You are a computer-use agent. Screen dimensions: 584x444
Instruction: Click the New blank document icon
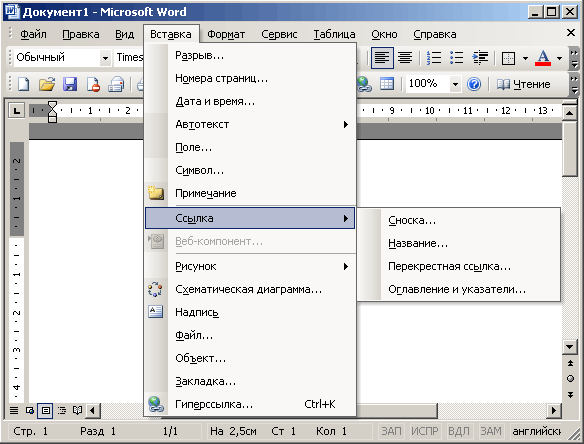click(23, 84)
